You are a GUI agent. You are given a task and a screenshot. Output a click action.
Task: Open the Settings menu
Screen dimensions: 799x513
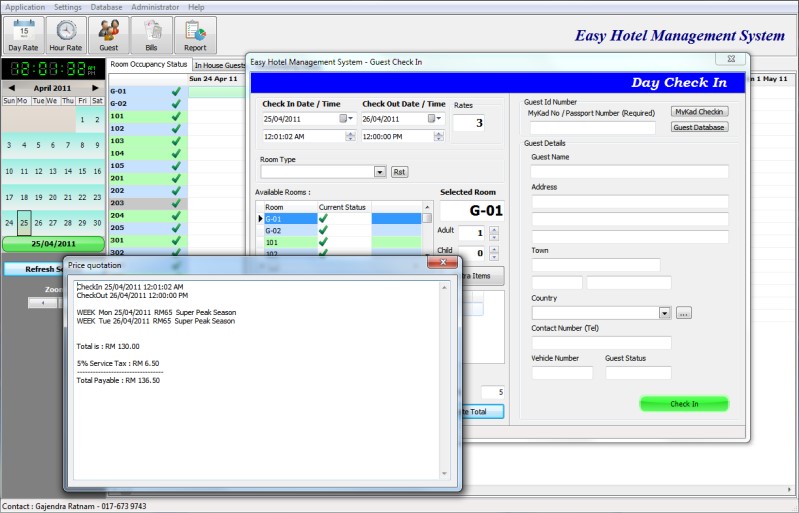[68, 7]
